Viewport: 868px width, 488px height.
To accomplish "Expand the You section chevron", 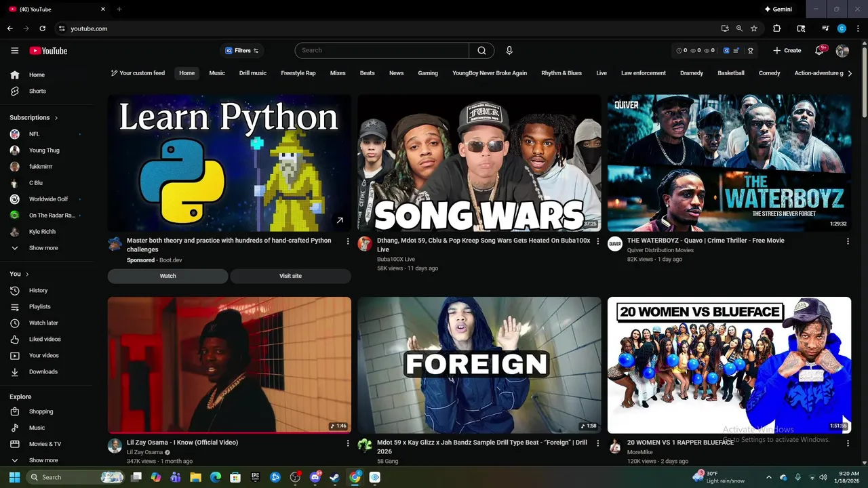I will pyautogui.click(x=28, y=274).
